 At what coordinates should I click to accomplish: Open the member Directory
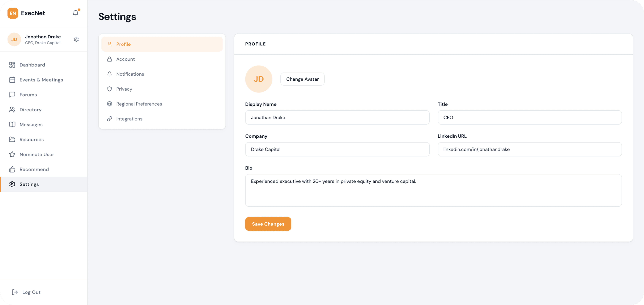pyautogui.click(x=30, y=110)
